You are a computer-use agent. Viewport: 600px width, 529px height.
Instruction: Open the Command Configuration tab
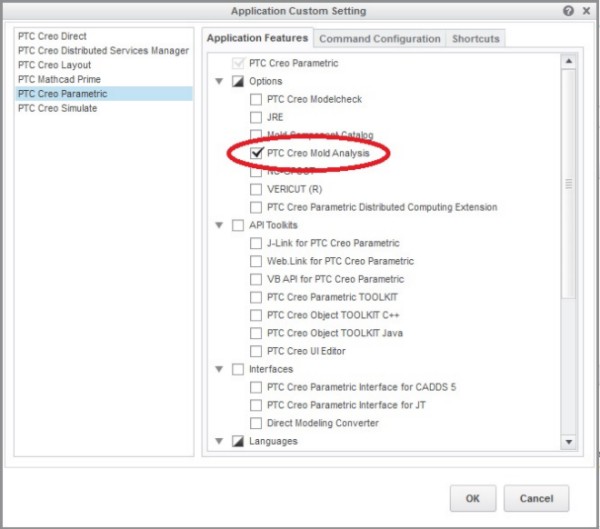pyautogui.click(x=380, y=39)
